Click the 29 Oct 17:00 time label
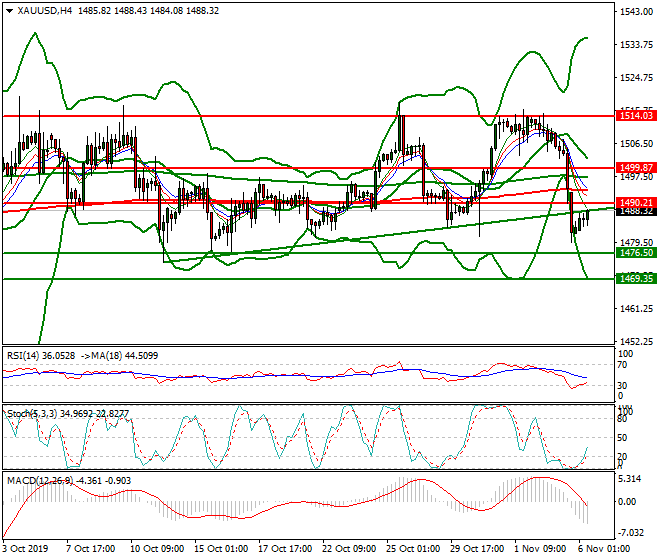The height and width of the screenshot is (560, 660). click(x=477, y=549)
